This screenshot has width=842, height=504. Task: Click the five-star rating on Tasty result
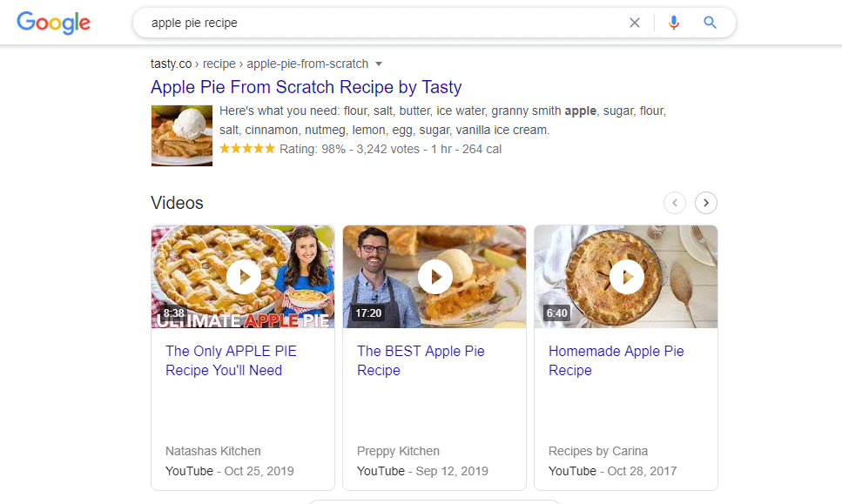coord(247,149)
